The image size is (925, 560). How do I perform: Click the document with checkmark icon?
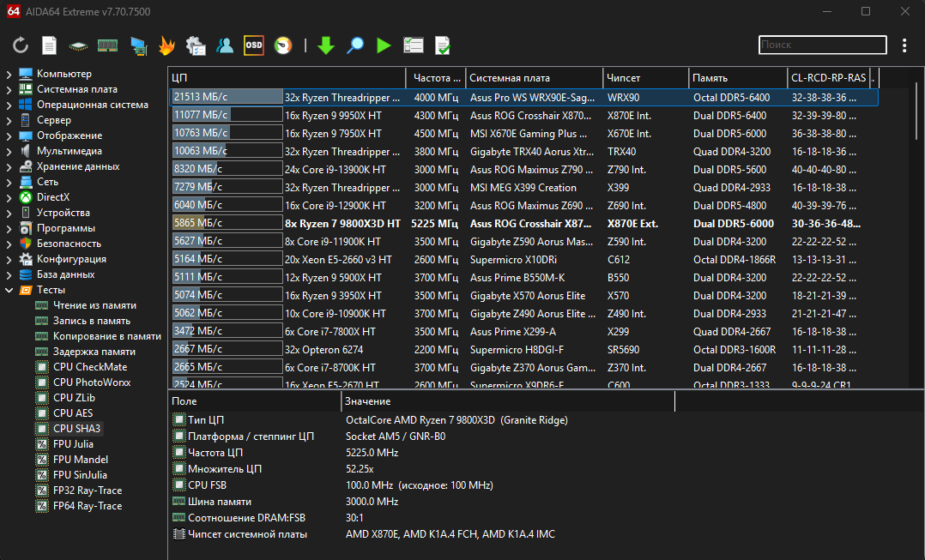coord(443,45)
